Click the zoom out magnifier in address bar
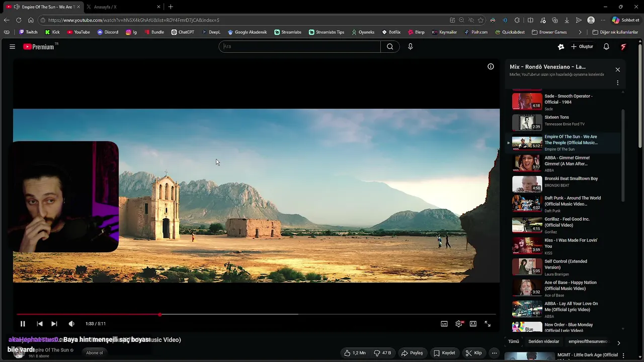The width and height of the screenshot is (644, 362). pos(461,20)
